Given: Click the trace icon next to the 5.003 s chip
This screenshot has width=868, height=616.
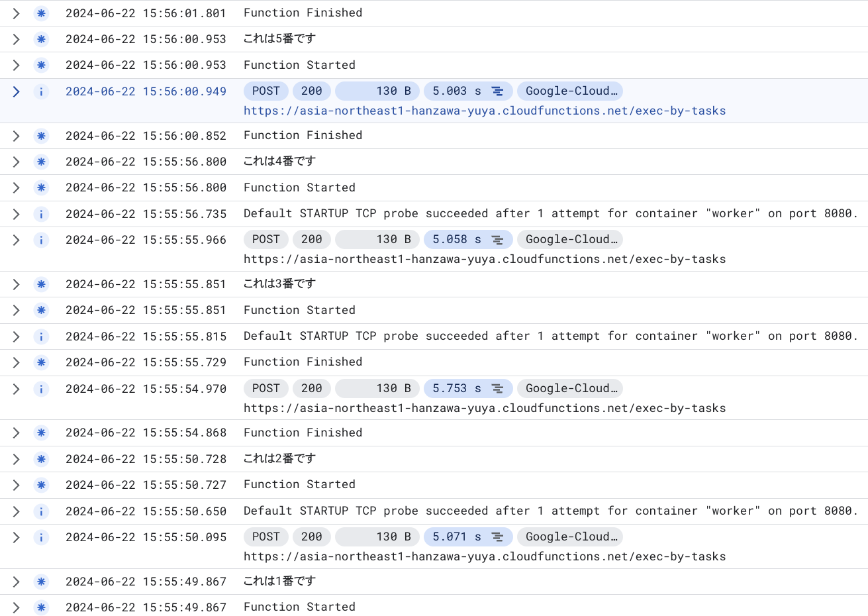Looking at the screenshot, I should (498, 91).
